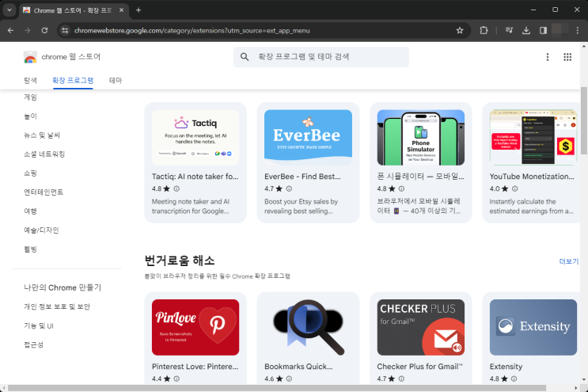The image size is (588, 392).
Task: Select the 확장 프로그램 tab
Action: pos(73,80)
